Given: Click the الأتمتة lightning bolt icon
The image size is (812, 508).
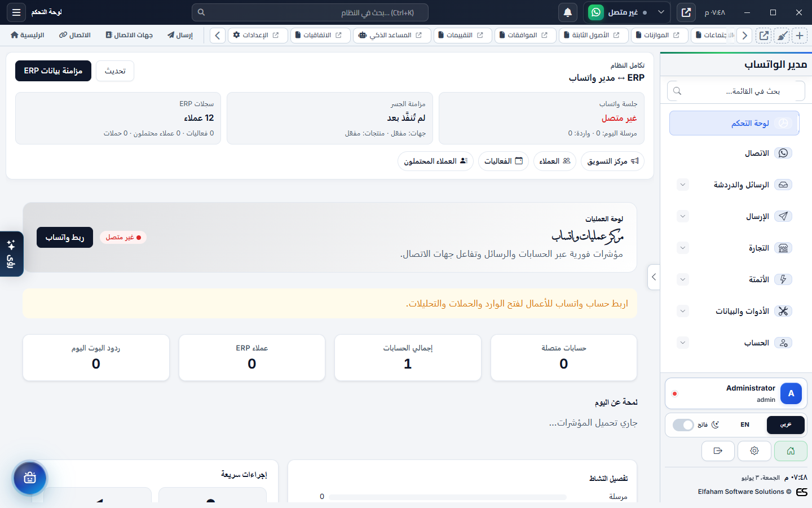Looking at the screenshot, I should (783, 279).
